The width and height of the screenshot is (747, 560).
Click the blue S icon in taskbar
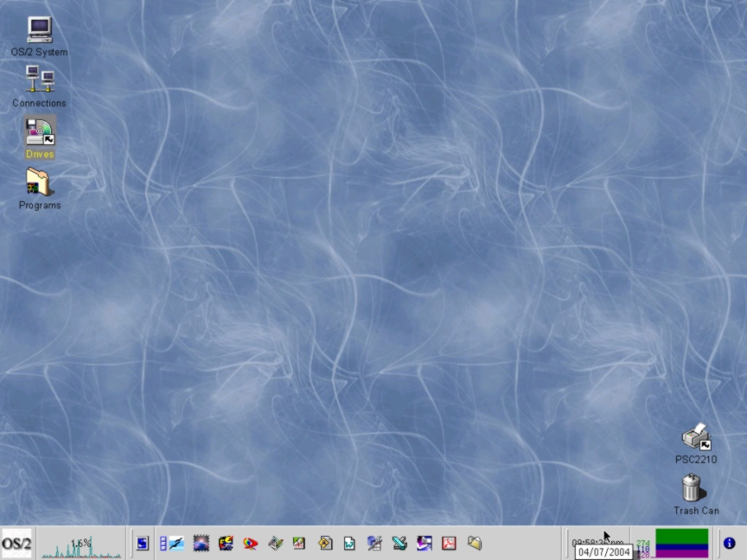click(143, 544)
